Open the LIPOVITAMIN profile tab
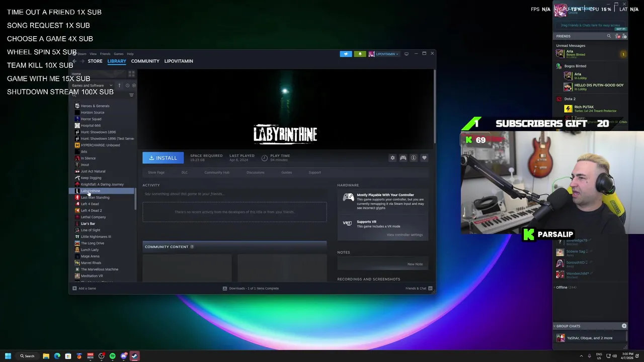644x362 pixels. point(179,61)
